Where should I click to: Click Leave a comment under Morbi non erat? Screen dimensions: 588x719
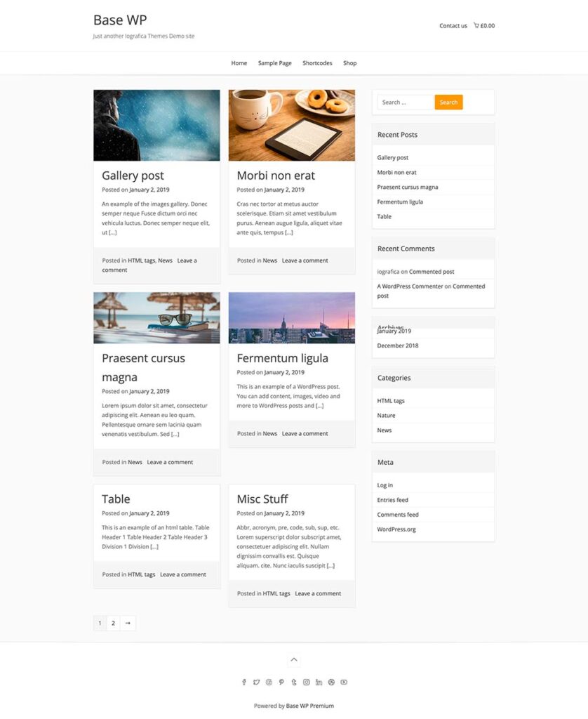point(305,260)
